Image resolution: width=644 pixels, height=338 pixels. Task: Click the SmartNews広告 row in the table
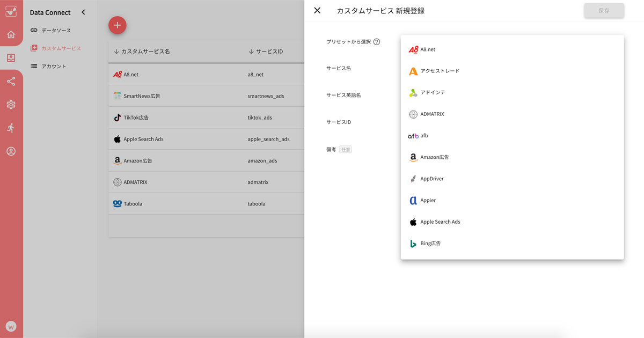pyautogui.click(x=206, y=96)
